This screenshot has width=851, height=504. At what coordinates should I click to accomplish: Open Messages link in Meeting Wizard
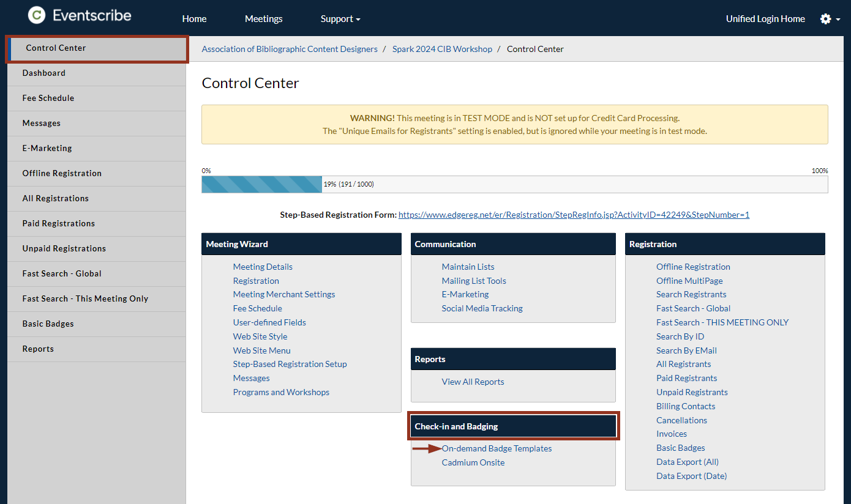(x=252, y=378)
